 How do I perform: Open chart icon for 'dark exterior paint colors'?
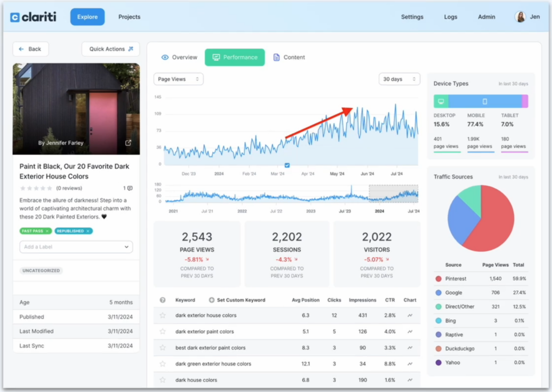click(x=410, y=332)
